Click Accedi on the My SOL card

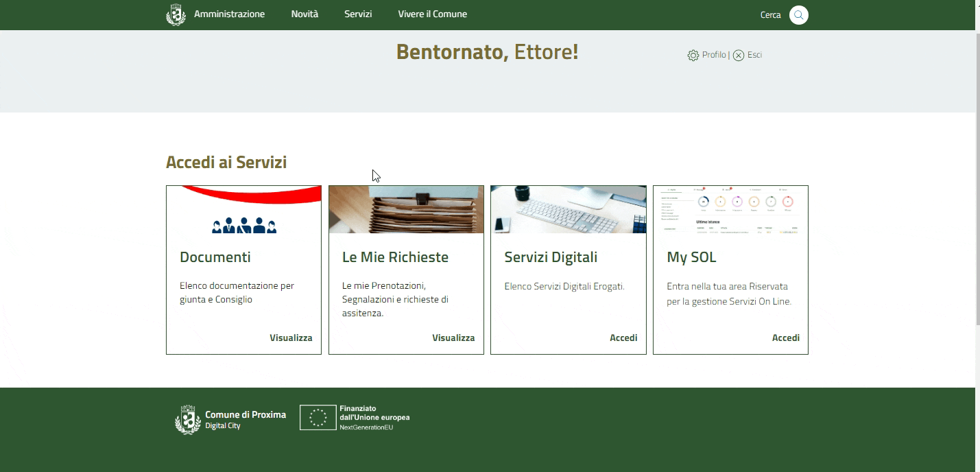[785, 338]
